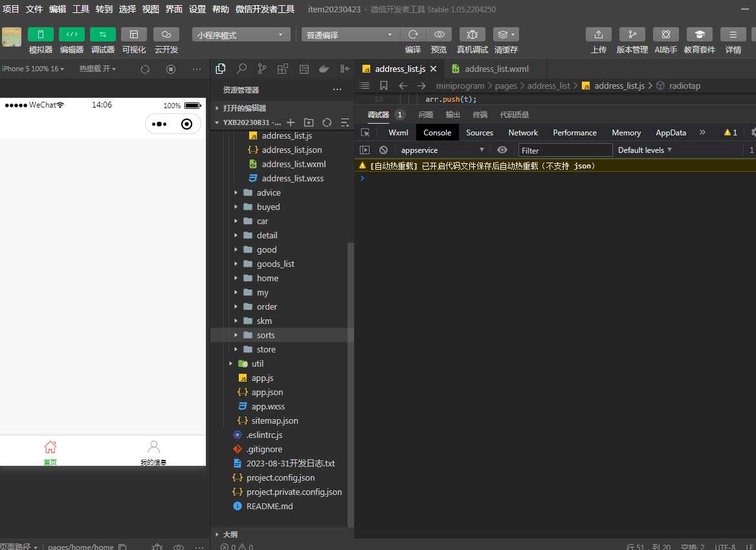
Task: Open the Default levels dropdown
Action: [x=645, y=150]
